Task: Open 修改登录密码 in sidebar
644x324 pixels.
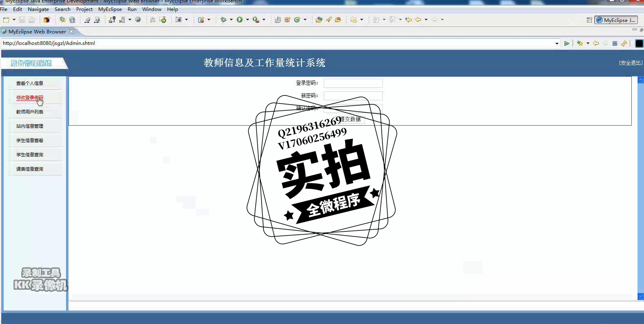Action: (x=30, y=98)
